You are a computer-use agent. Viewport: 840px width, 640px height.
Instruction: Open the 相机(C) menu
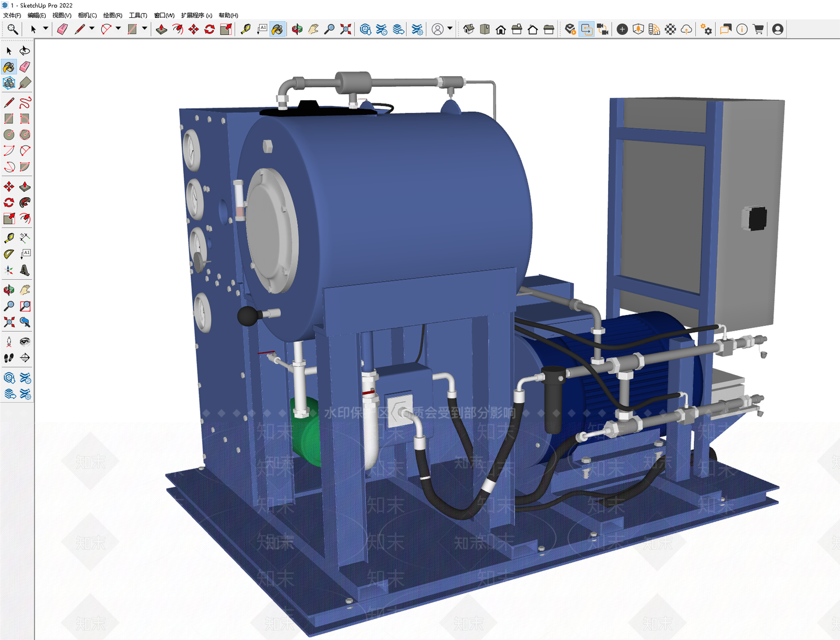pos(87,15)
